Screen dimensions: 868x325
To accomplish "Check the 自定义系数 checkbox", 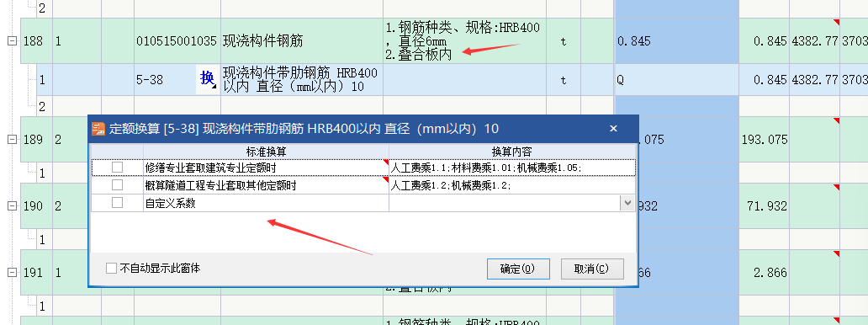I will [x=118, y=203].
